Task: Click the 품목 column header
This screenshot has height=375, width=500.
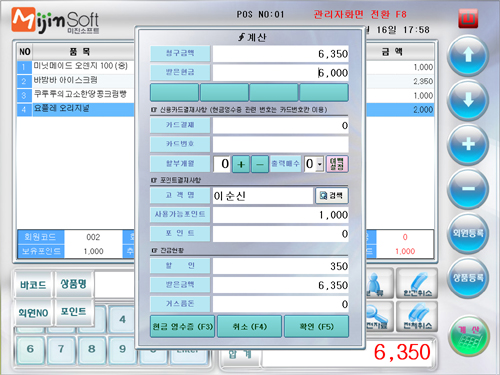Action: pyautogui.click(x=79, y=52)
